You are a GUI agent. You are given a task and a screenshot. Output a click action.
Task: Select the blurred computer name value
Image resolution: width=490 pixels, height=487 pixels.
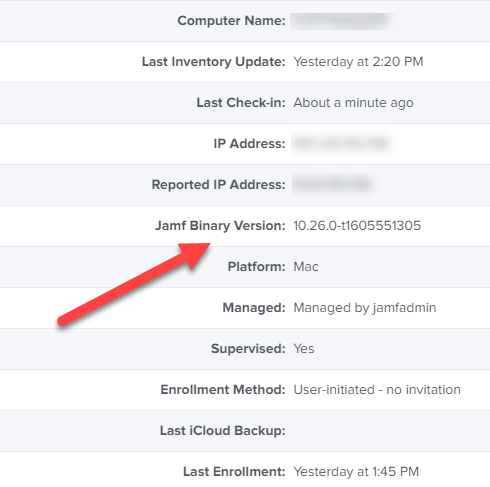[341, 21]
